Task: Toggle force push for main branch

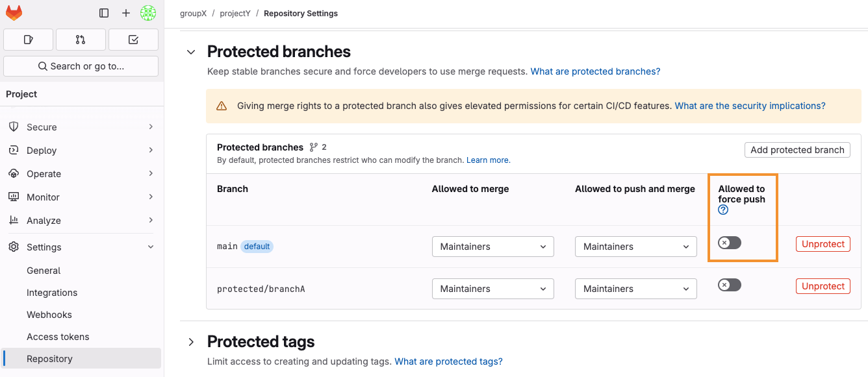Action: click(729, 243)
